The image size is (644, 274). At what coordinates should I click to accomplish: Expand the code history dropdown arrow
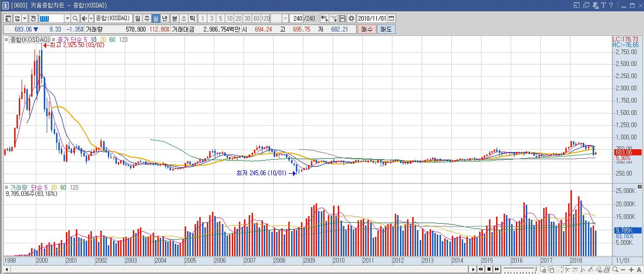point(67,19)
